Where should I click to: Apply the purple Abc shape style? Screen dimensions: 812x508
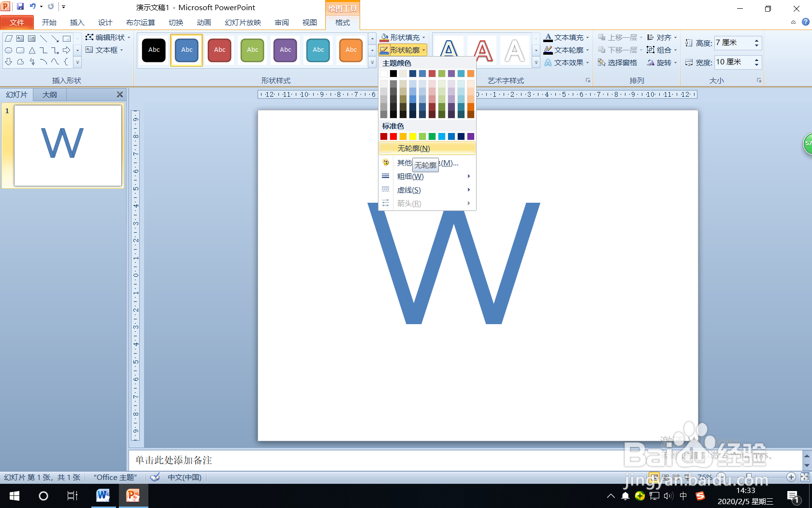pos(285,50)
